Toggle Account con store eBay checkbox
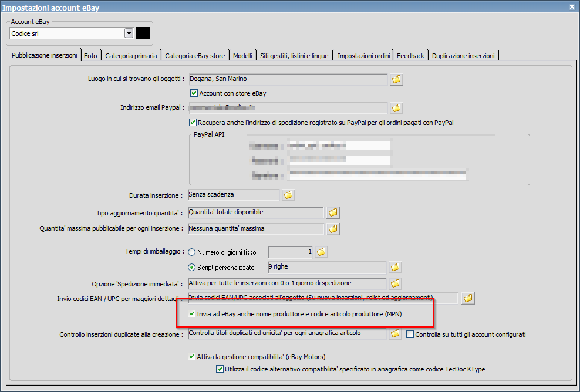 tap(194, 93)
